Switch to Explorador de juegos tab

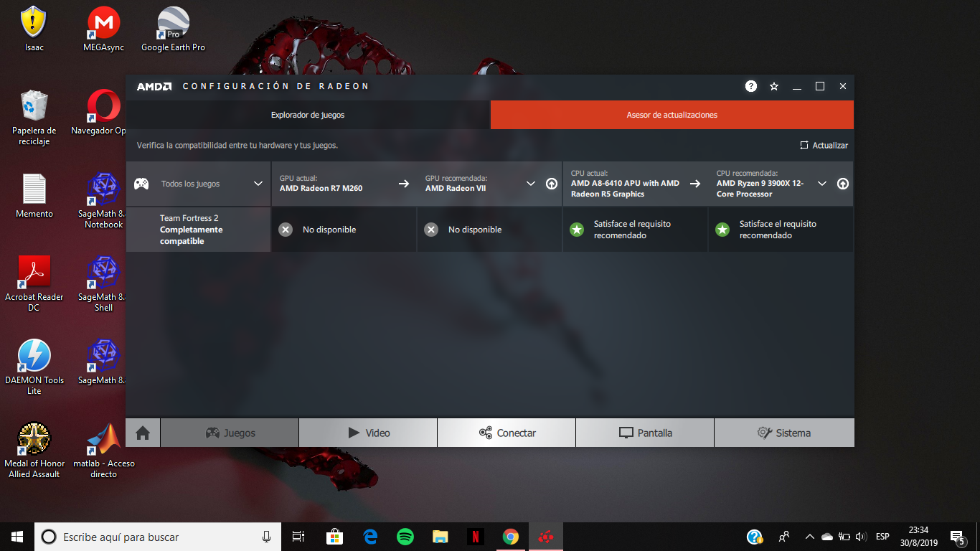[x=308, y=115]
